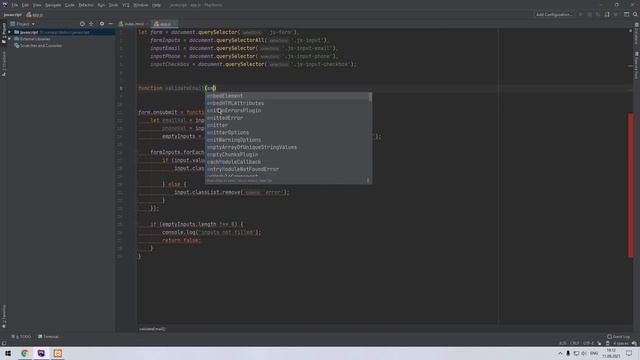Click the red error stripe on editor scrollbar

pos(631,185)
